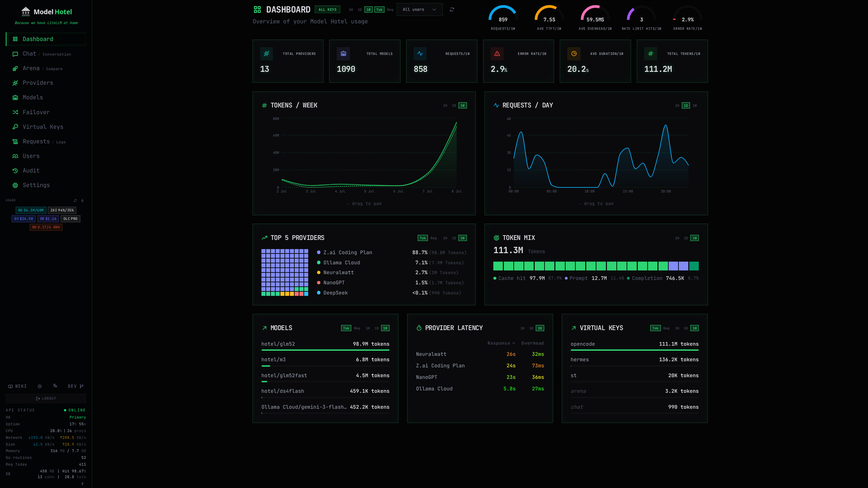Switch Top 5 Providers to Req
This screenshot has height=488, width=868.
[434, 238]
